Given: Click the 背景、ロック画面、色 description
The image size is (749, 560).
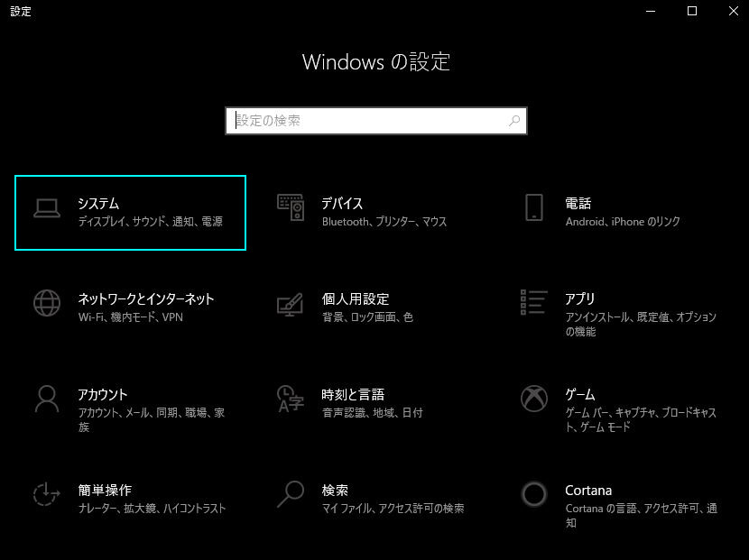Looking at the screenshot, I should tap(368, 317).
